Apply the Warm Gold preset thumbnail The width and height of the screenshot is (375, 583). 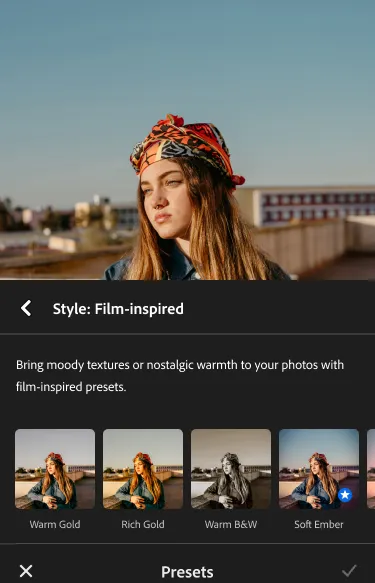tap(55, 469)
